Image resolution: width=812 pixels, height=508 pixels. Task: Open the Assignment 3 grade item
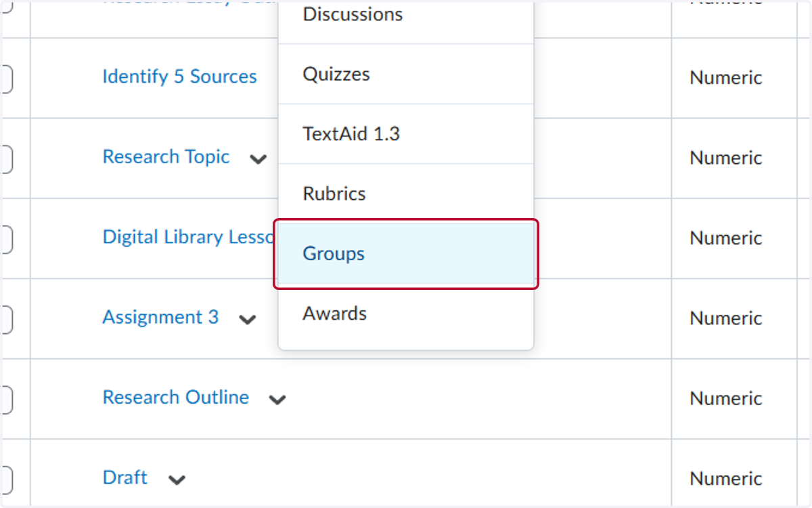pyautogui.click(x=160, y=317)
